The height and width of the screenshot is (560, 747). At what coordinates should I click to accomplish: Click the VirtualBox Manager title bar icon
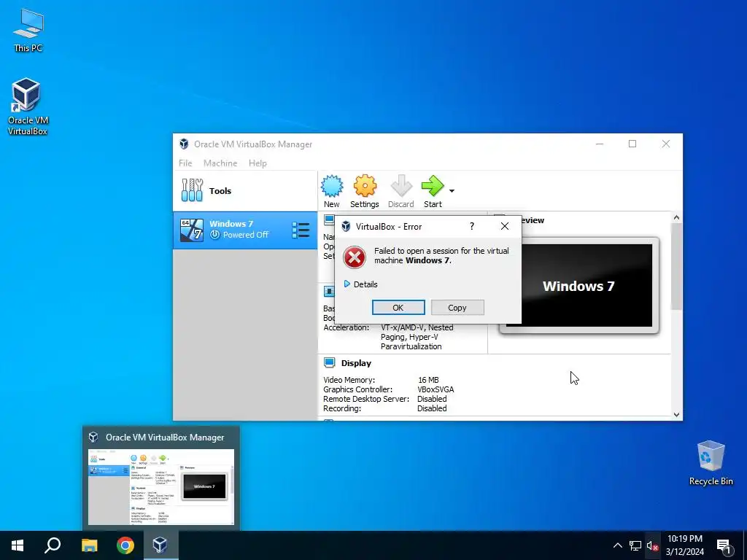pos(184,144)
